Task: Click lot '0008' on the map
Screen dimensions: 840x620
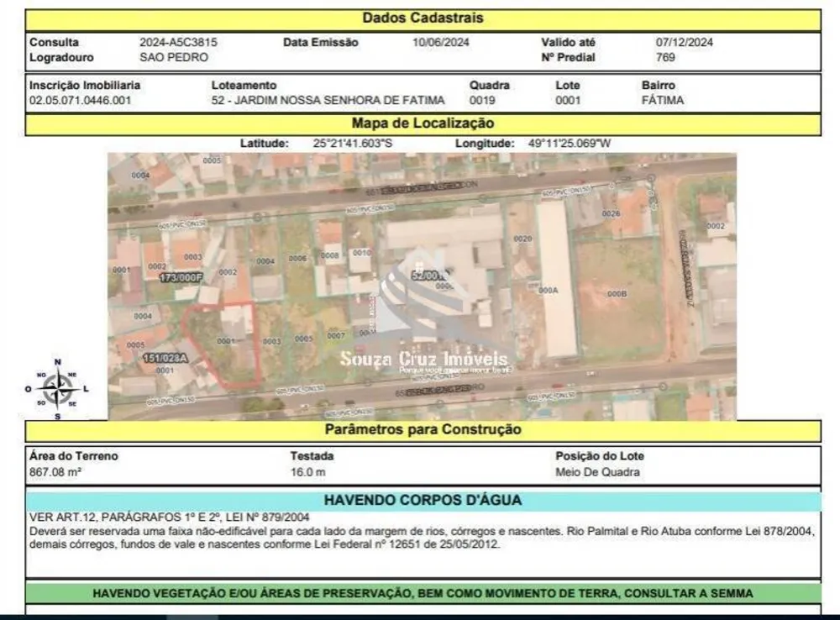Action: (x=329, y=255)
